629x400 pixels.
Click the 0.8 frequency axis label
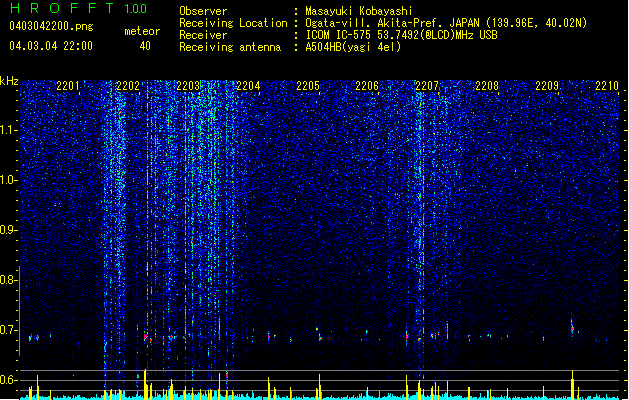click(8, 280)
